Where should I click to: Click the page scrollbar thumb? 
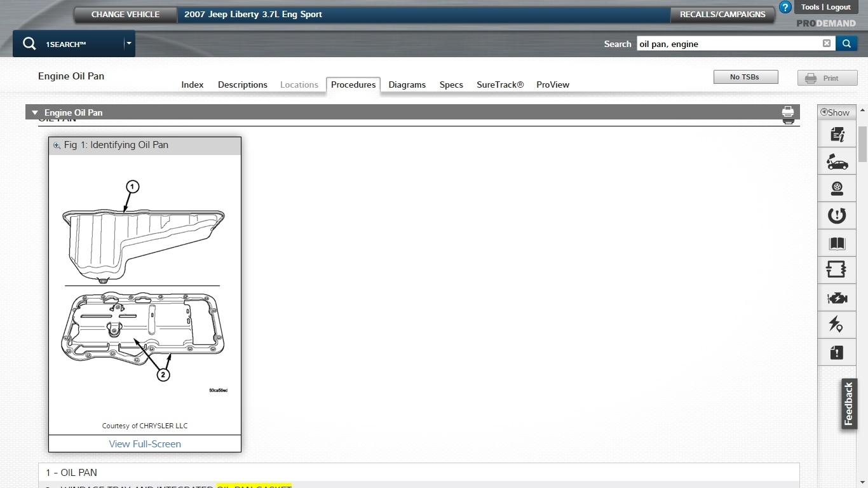[x=863, y=144]
